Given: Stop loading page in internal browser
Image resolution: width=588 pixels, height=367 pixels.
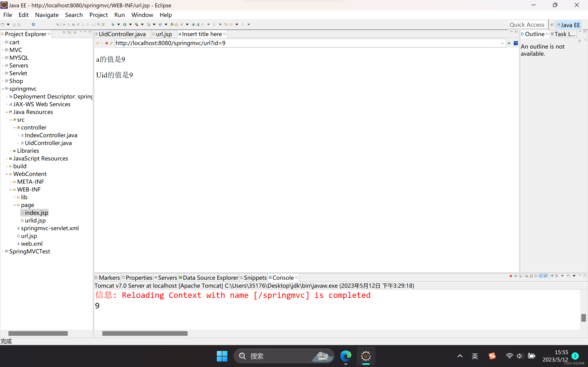Looking at the screenshot, I should coord(106,43).
